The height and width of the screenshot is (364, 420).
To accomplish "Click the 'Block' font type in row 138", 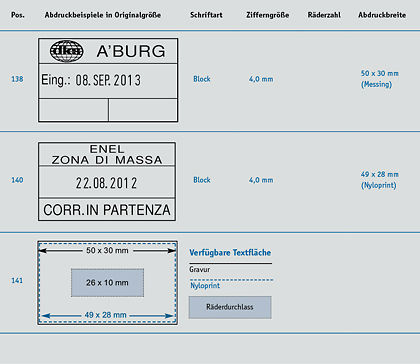I will [x=202, y=79].
